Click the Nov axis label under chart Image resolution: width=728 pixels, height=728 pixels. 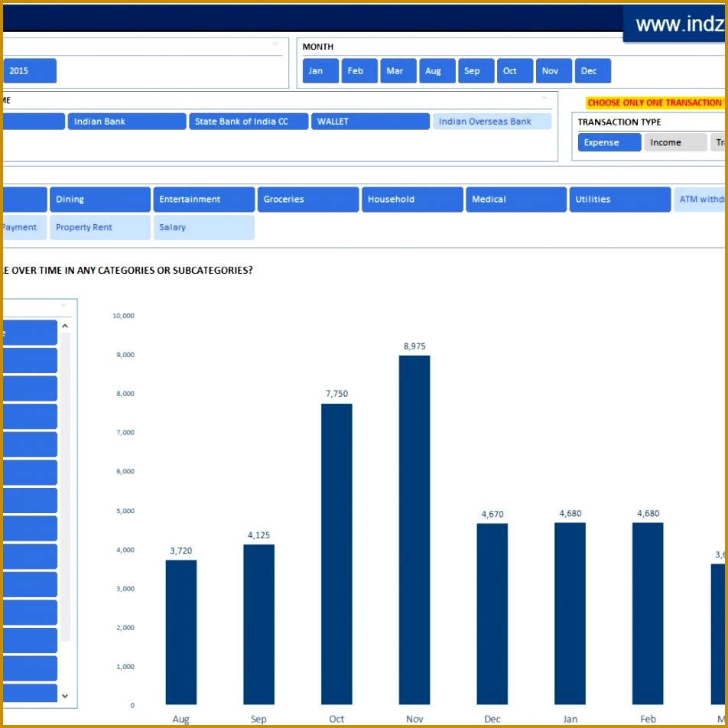tap(414, 719)
